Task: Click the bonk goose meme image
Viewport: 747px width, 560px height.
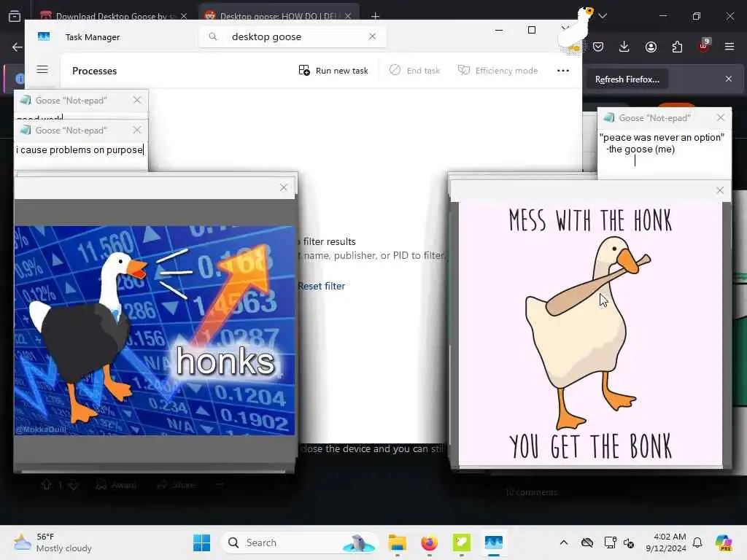Action: pos(590,333)
